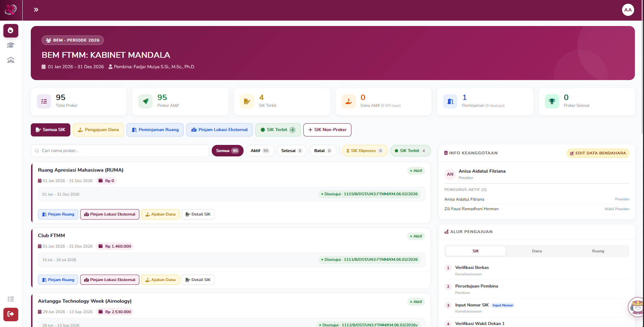Switch Alur Pengajuan to the SIK tab
This screenshot has height=327, width=644.
pos(476,251)
